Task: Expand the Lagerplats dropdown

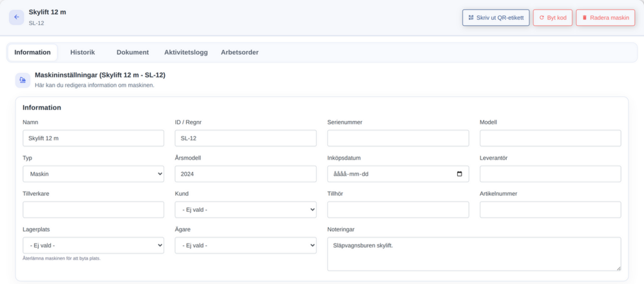Action: click(x=93, y=245)
